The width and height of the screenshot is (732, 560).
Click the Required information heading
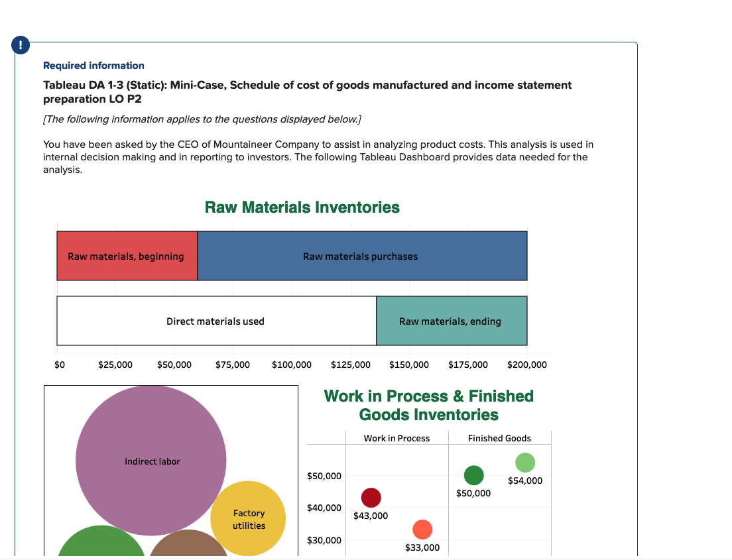[x=93, y=65]
